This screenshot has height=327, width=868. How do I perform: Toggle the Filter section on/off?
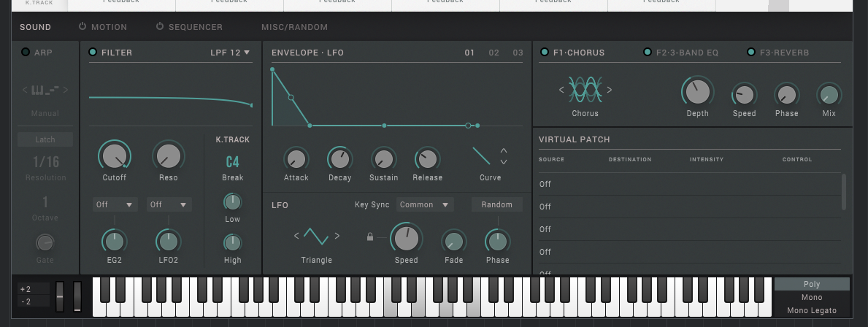point(93,53)
